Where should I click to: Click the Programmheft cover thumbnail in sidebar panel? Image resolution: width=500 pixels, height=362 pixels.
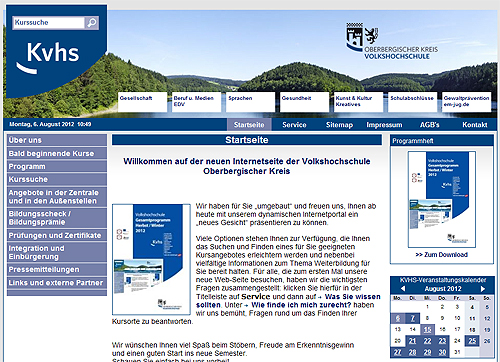tap(442, 199)
